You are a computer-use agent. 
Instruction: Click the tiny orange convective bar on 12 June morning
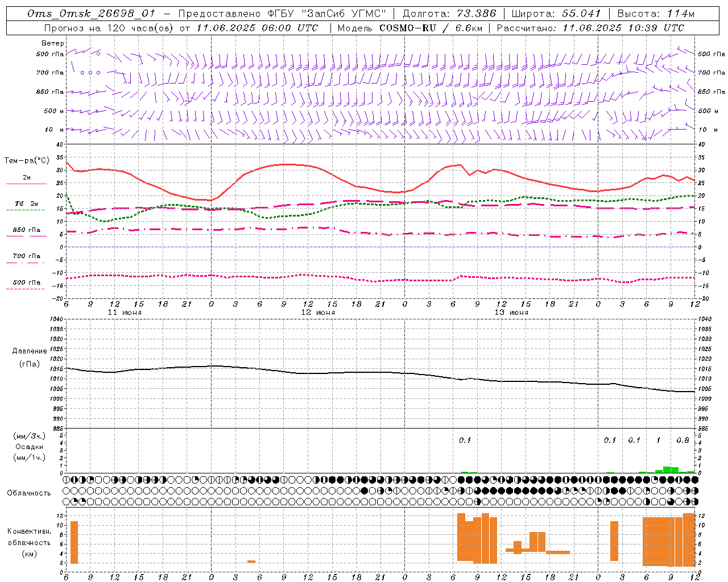click(x=251, y=562)
